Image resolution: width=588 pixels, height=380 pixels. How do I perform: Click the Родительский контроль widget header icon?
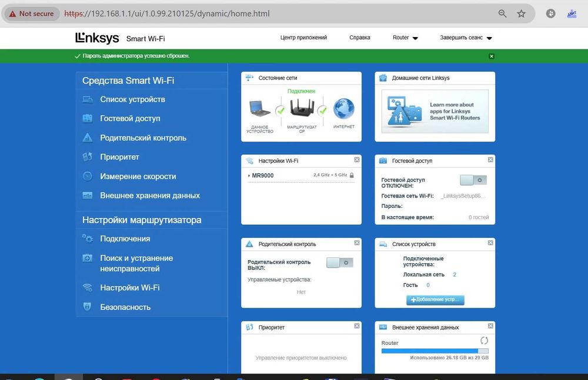pyautogui.click(x=249, y=244)
